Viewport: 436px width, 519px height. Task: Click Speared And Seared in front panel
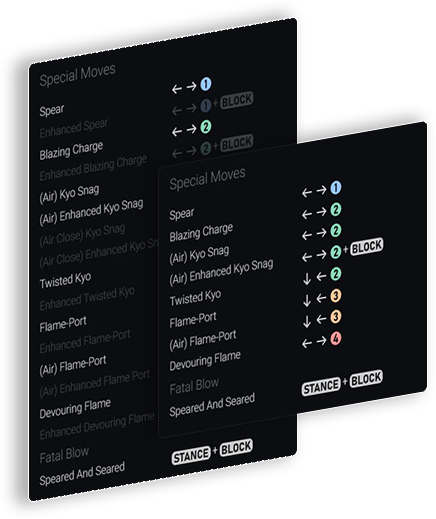(212, 405)
